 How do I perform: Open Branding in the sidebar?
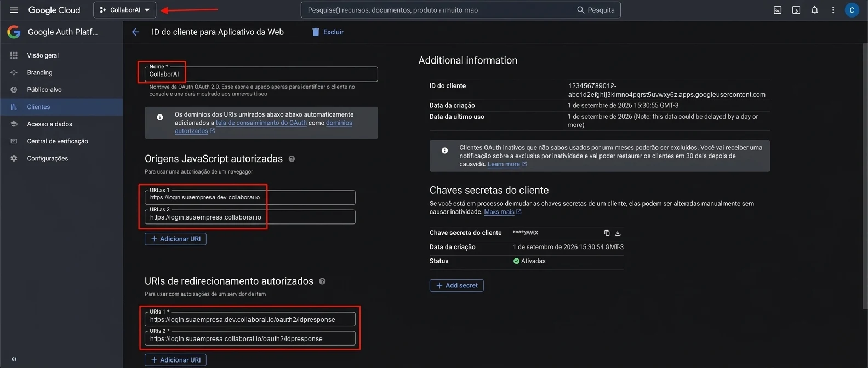point(39,72)
